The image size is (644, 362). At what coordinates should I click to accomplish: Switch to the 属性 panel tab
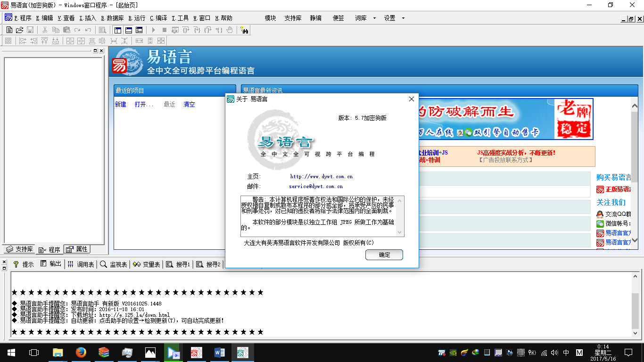77,249
